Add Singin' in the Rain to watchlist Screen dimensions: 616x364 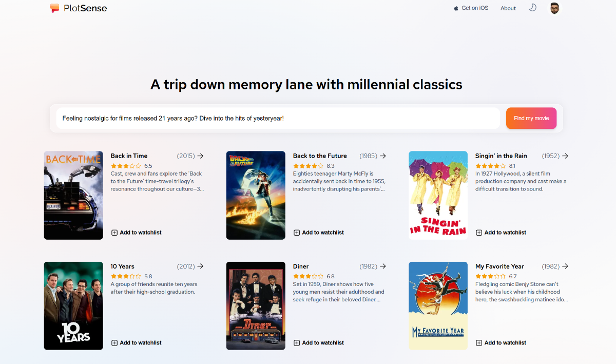coord(501,233)
